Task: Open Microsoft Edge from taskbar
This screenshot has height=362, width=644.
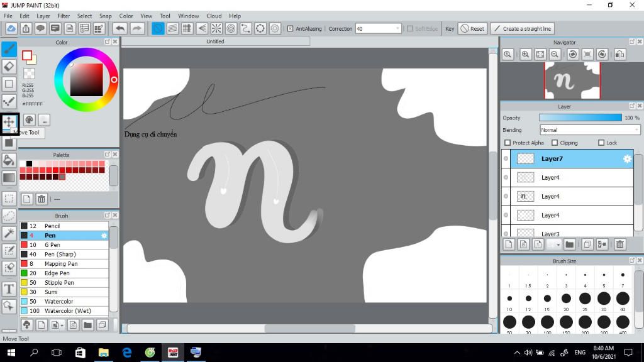Action: pyautogui.click(x=127, y=352)
